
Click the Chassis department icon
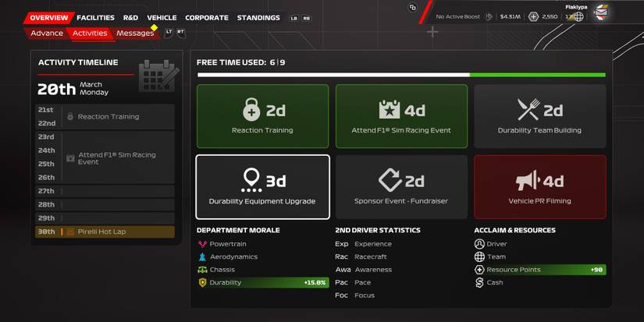click(x=202, y=270)
